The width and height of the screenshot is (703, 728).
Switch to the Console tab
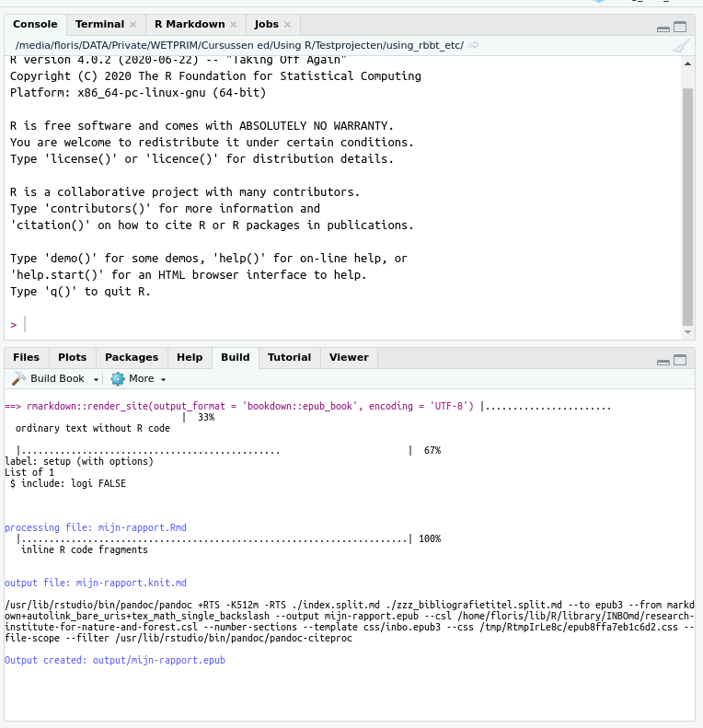[x=35, y=24]
